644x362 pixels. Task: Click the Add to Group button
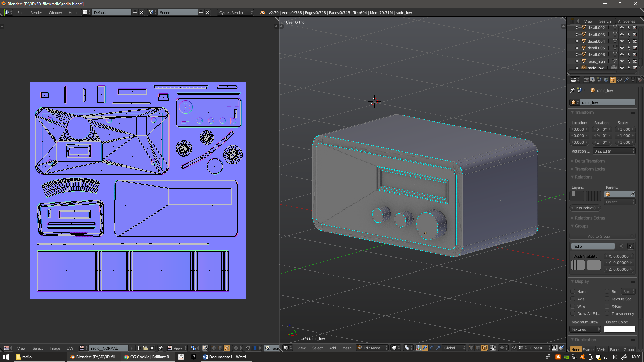tap(599, 236)
